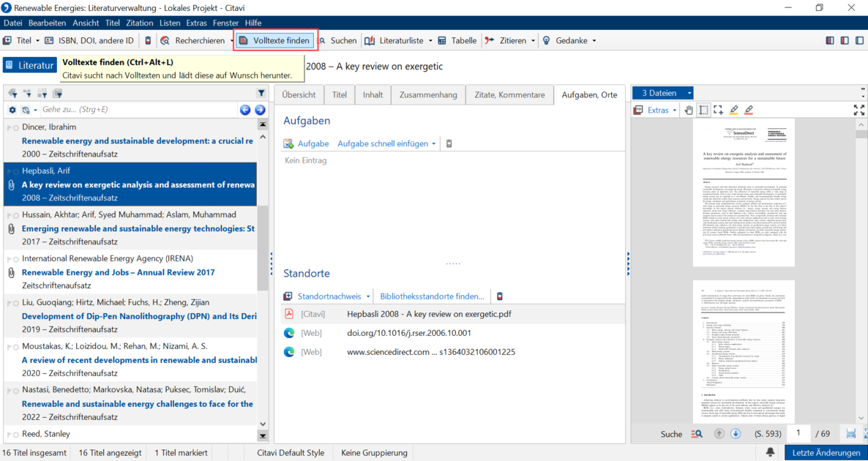Open the PDF search icon next to Suche
Viewport: 868px width, 461px height.
697,433
